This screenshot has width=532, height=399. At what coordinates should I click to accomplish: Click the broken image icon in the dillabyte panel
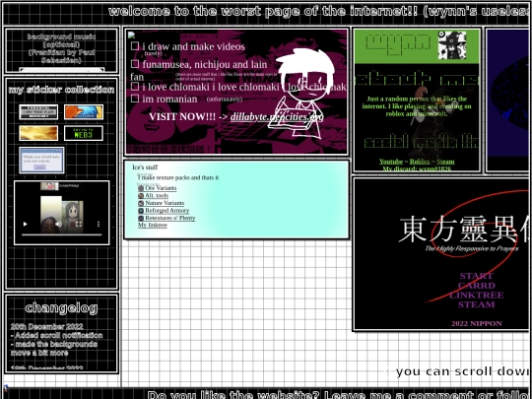[x=131, y=34]
